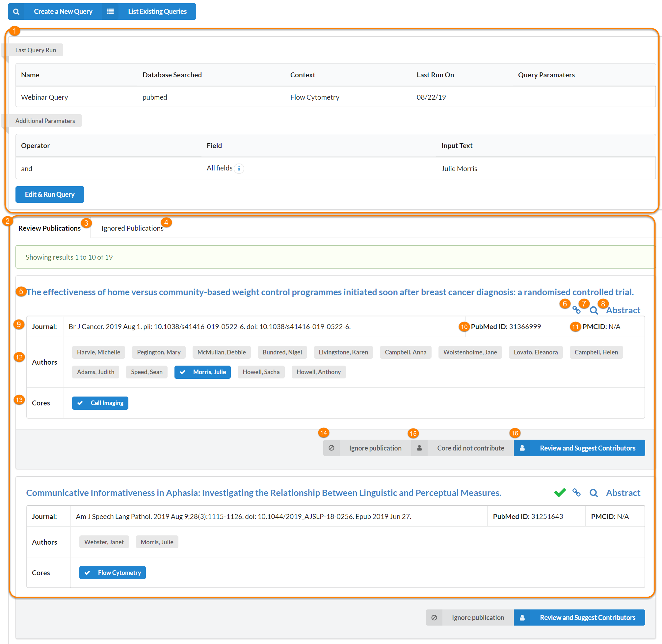
Task: Click magnifier icon on Aphasia publication
Action: [593, 493]
